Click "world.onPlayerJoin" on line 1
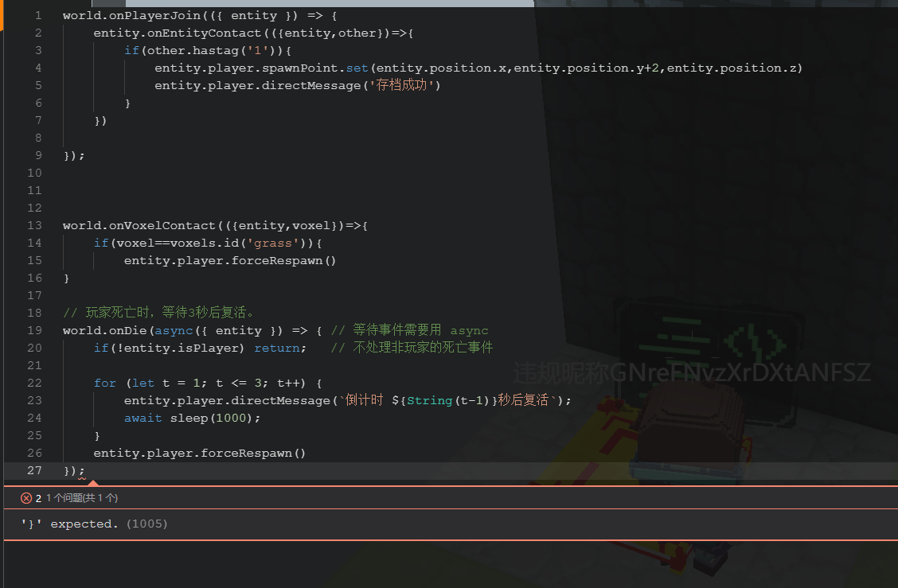The width and height of the screenshot is (898, 588). (131, 15)
